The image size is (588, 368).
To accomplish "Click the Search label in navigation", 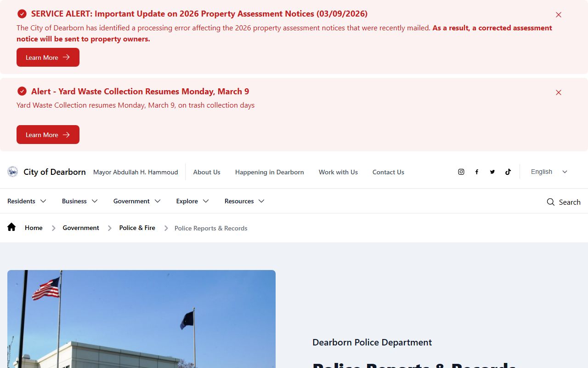I will click(x=570, y=202).
